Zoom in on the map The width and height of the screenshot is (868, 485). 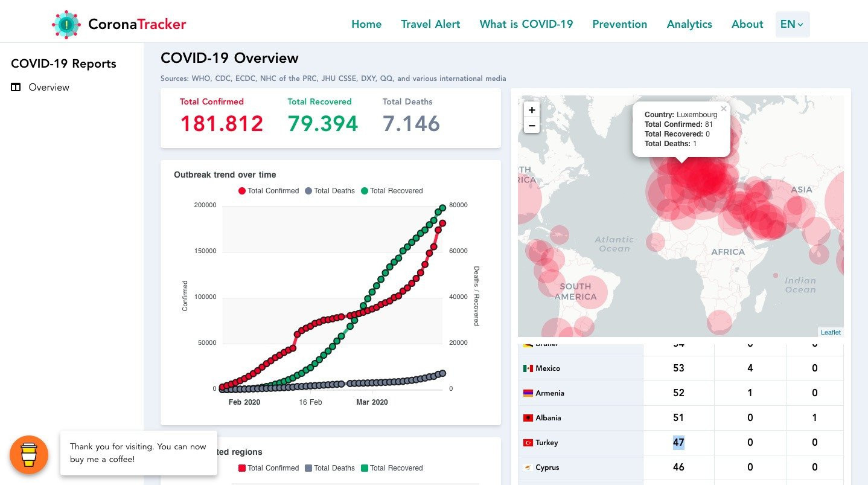[531, 110]
